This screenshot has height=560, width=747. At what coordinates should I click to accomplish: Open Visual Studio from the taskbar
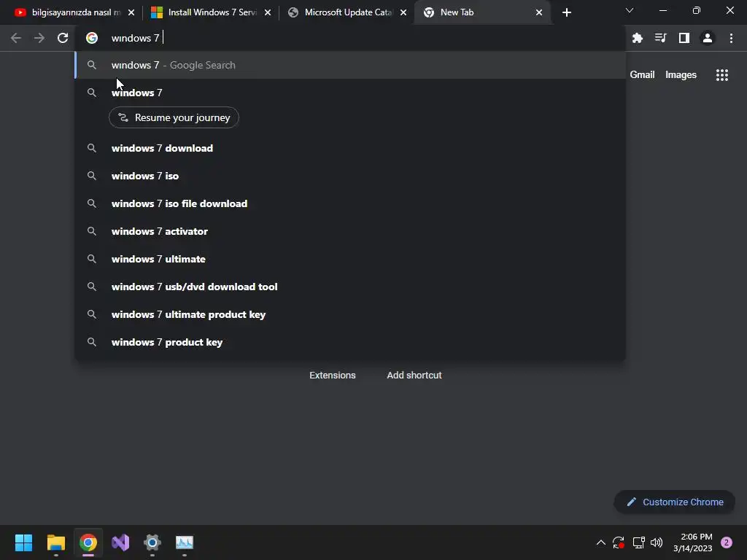click(x=120, y=542)
